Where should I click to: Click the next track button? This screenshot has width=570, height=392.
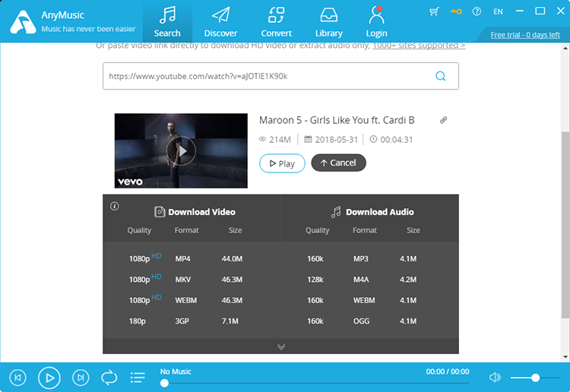[x=81, y=378]
